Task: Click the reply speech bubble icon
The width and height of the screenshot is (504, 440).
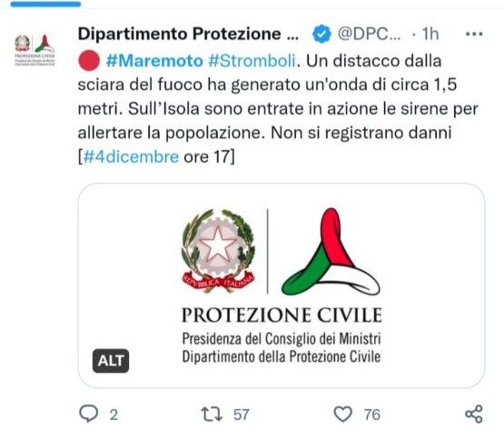Action: 88,414
